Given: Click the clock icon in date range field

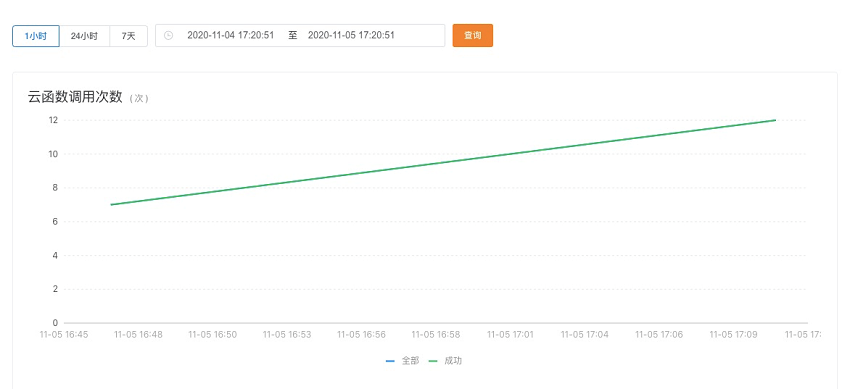Looking at the screenshot, I should click(169, 36).
